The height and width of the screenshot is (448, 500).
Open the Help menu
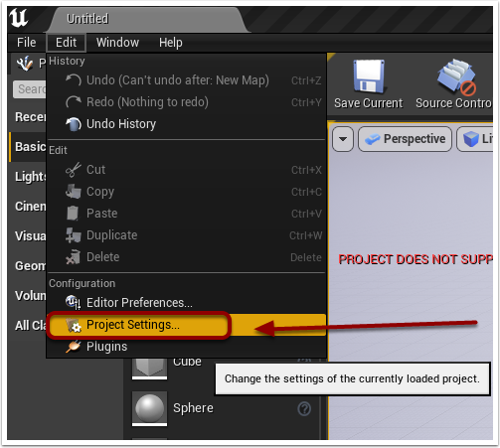(171, 43)
